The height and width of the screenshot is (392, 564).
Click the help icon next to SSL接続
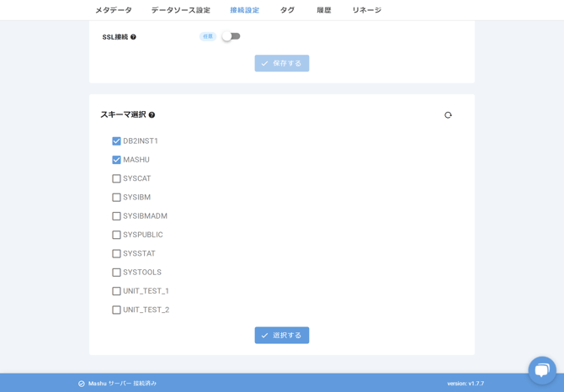click(x=133, y=37)
